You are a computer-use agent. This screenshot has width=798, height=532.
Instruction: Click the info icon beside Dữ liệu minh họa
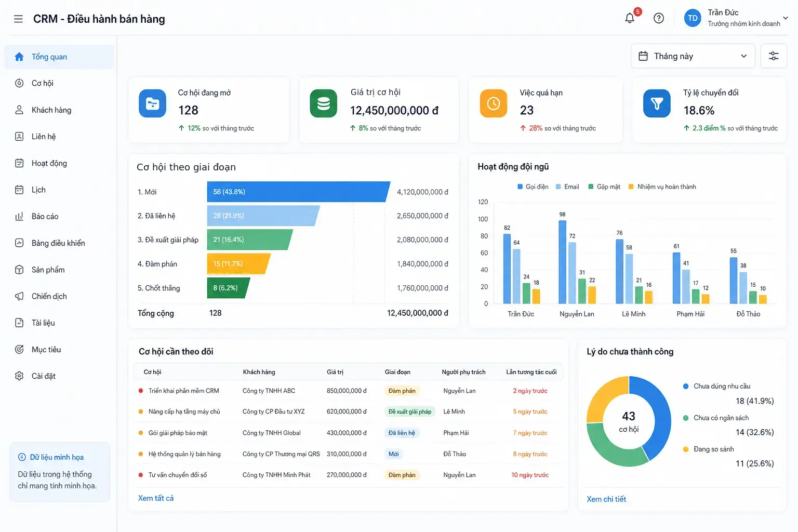tap(22, 457)
